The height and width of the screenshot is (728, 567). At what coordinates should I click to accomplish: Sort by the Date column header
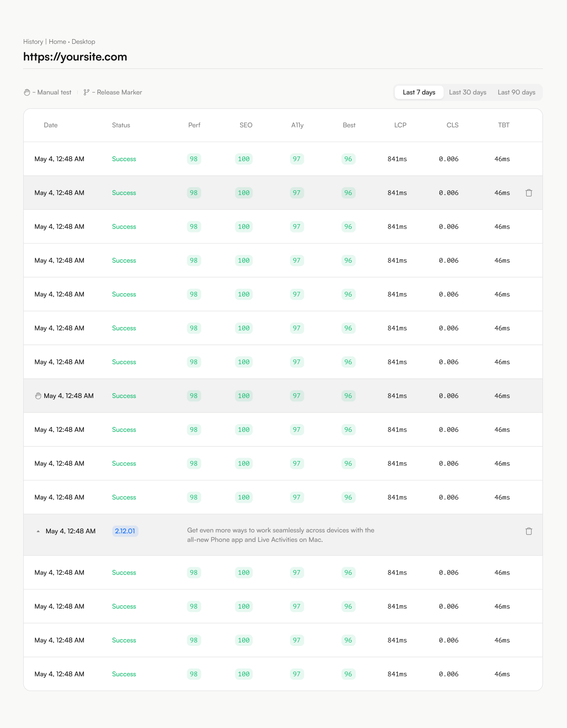coord(51,125)
